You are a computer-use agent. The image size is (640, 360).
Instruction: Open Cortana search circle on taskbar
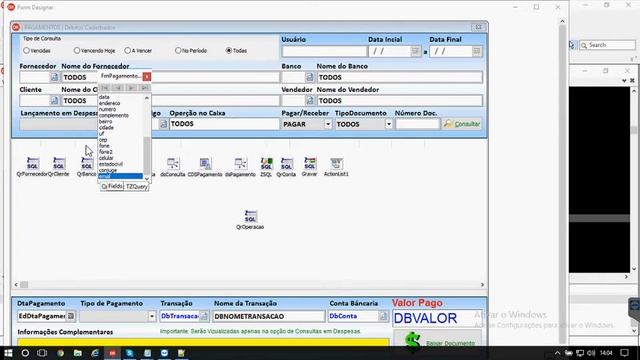coord(25,353)
